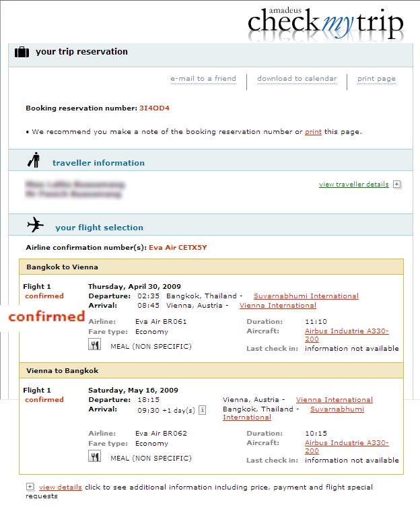The height and width of the screenshot is (505, 420).
Task: Click 'MEAL (NON SPECIFIC)' for flight BR061
Action: pyautogui.click(x=151, y=346)
